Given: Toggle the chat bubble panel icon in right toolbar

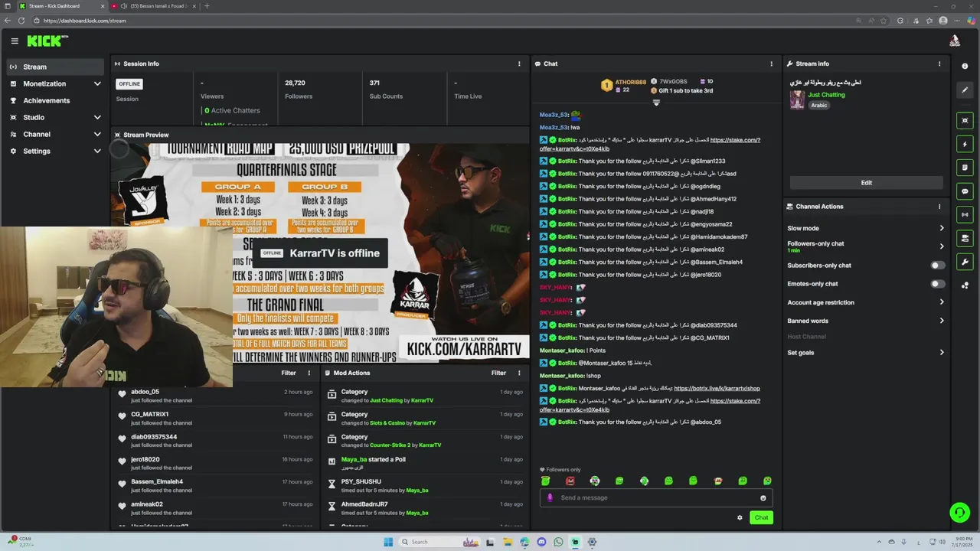Looking at the screenshot, I should pos(965,191).
